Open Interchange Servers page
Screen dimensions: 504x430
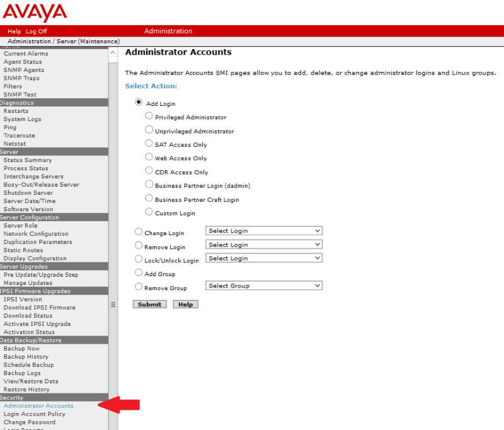pyautogui.click(x=33, y=177)
